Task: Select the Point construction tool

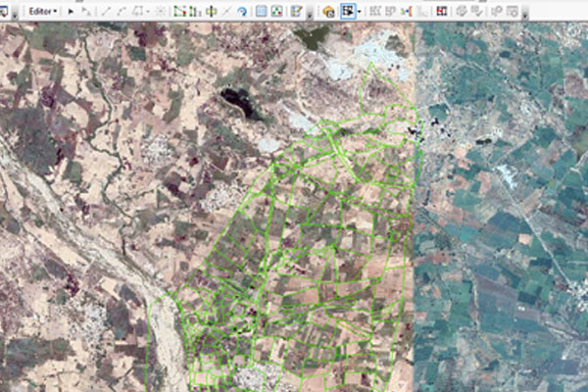Action: (x=160, y=11)
